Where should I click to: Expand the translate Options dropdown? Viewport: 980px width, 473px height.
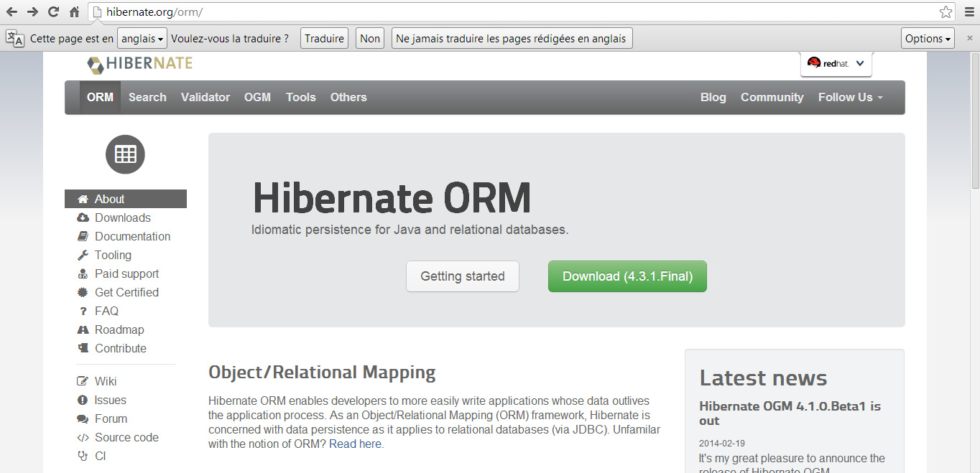coord(928,39)
